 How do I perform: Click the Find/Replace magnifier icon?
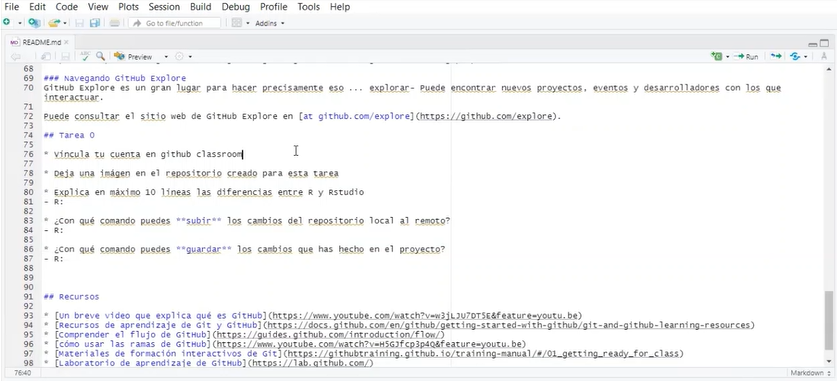[100, 56]
